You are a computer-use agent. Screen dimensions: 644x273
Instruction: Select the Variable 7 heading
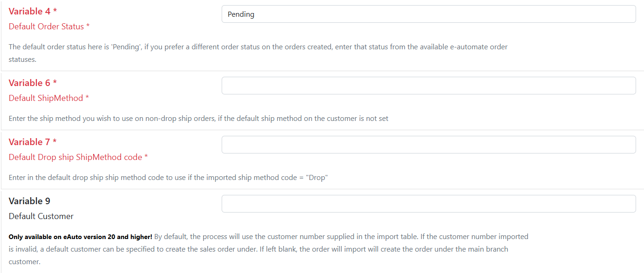tap(29, 142)
